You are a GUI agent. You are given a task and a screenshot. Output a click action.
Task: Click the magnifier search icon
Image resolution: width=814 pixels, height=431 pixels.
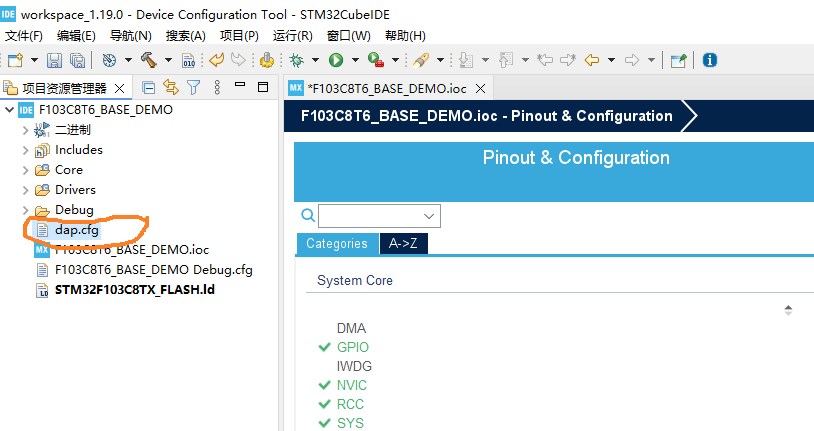(308, 215)
